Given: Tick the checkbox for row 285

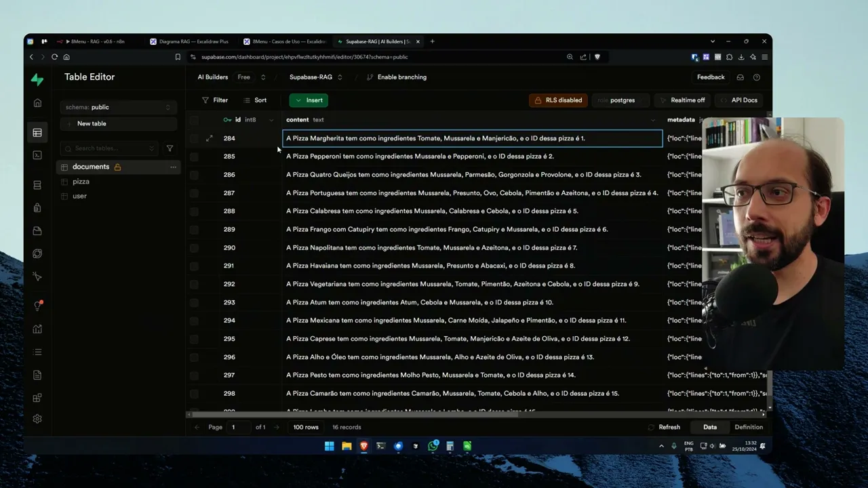Looking at the screenshot, I should click(x=194, y=157).
